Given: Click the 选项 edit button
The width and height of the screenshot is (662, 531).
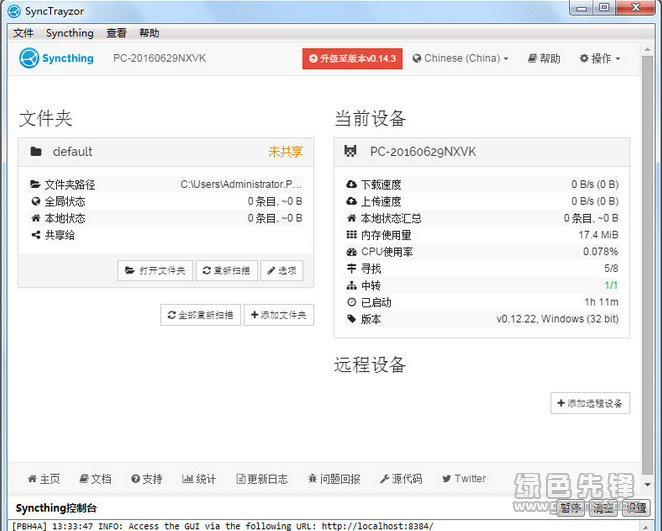Looking at the screenshot, I should [x=282, y=271].
